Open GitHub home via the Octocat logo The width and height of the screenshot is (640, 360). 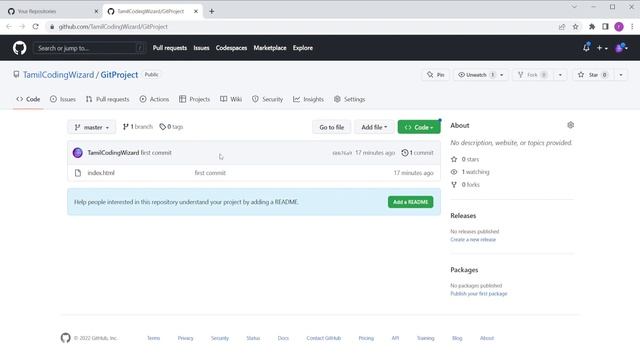pyautogui.click(x=19, y=48)
